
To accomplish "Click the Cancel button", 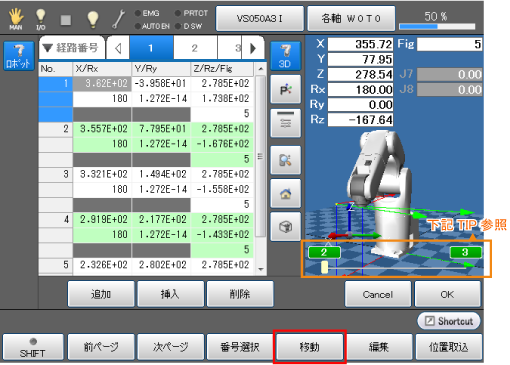I will point(378,294).
